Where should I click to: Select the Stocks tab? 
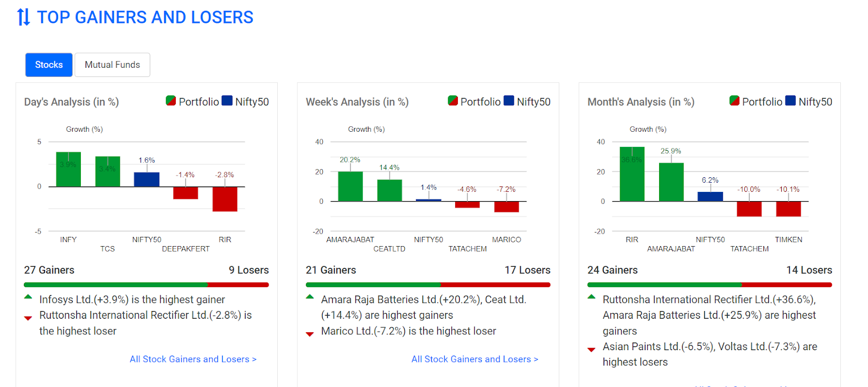coord(49,65)
